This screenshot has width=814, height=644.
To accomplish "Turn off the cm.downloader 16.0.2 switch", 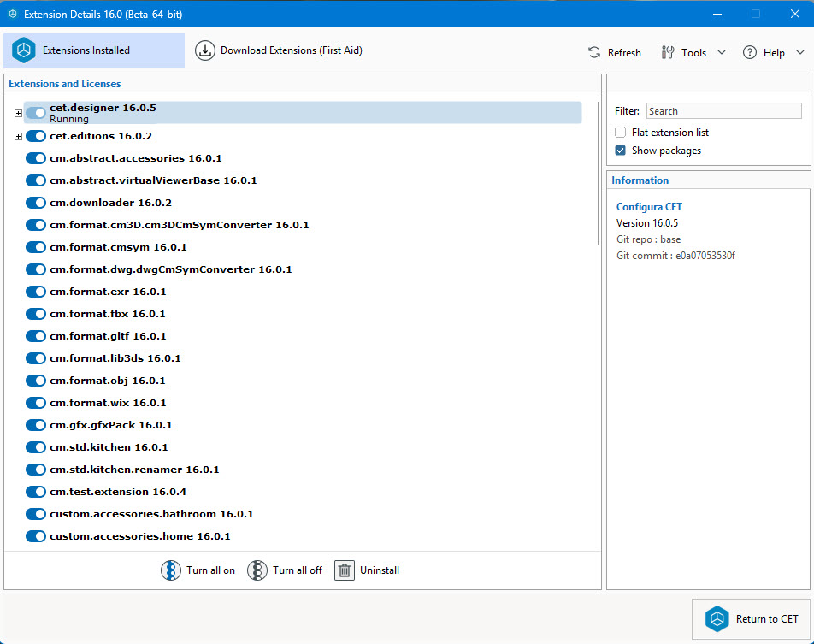I will pos(36,203).
